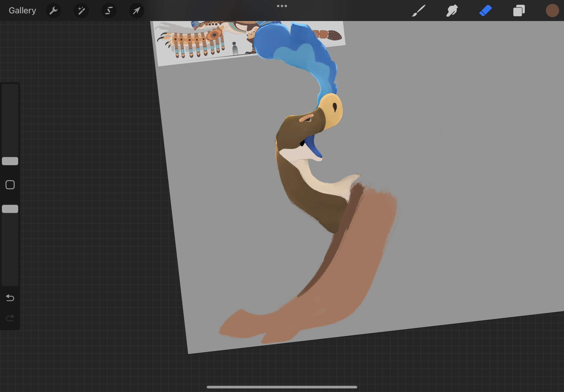
Task: Select the Paint brush tool
Action: (418, 10)
